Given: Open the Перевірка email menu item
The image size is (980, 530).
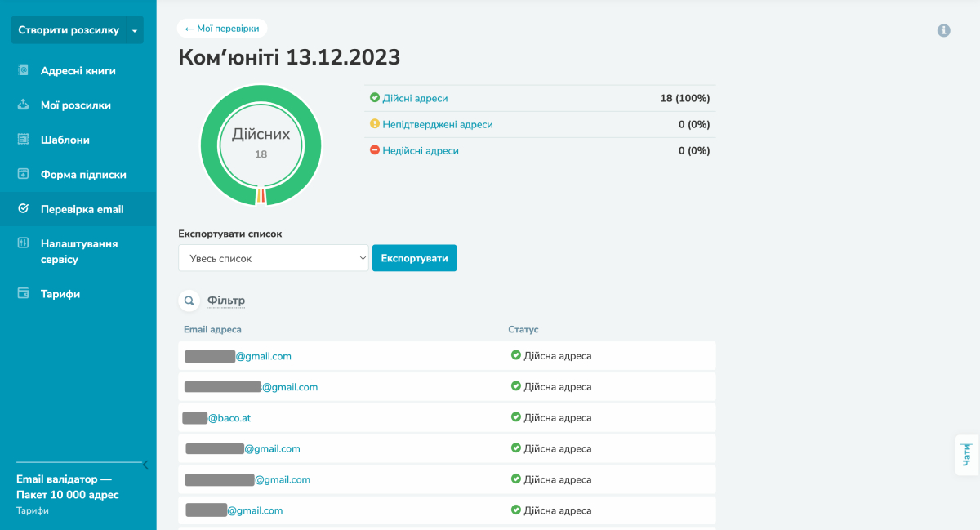Looking at the screenshot, I should point(82,209).
